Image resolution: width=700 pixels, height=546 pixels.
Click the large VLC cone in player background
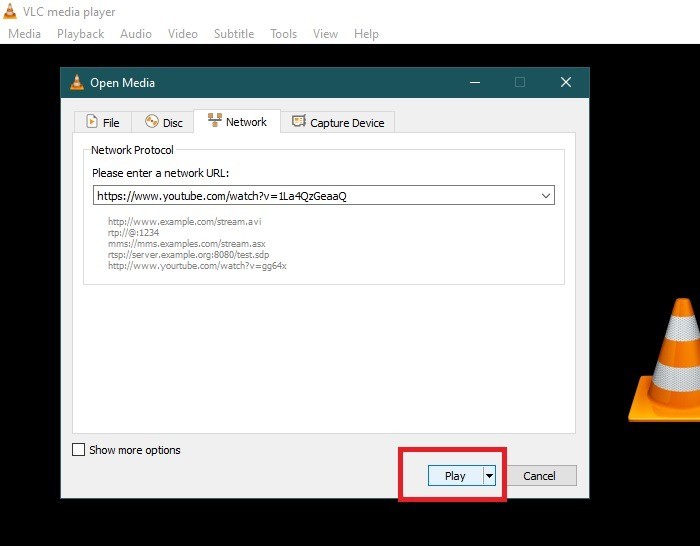664,360
